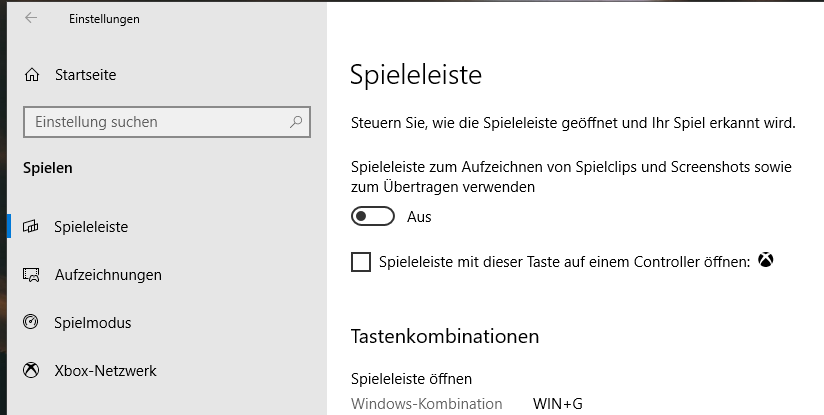Turn on the Spieleleiste recording toggle
The image size is (824, 415).
pyautogui.click(x=373, y=217)
